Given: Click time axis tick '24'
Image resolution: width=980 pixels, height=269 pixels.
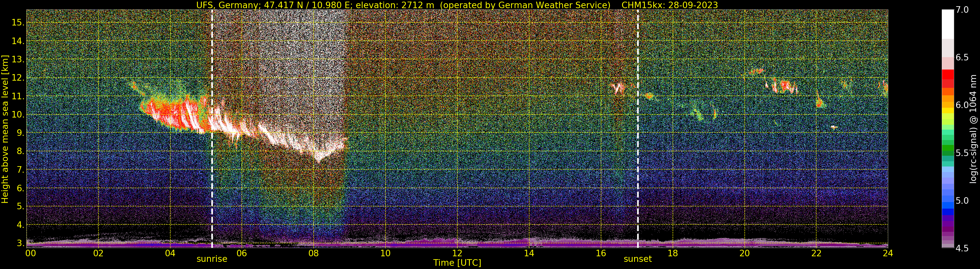Looking at the screenshot, I should [x=888, y=253].
